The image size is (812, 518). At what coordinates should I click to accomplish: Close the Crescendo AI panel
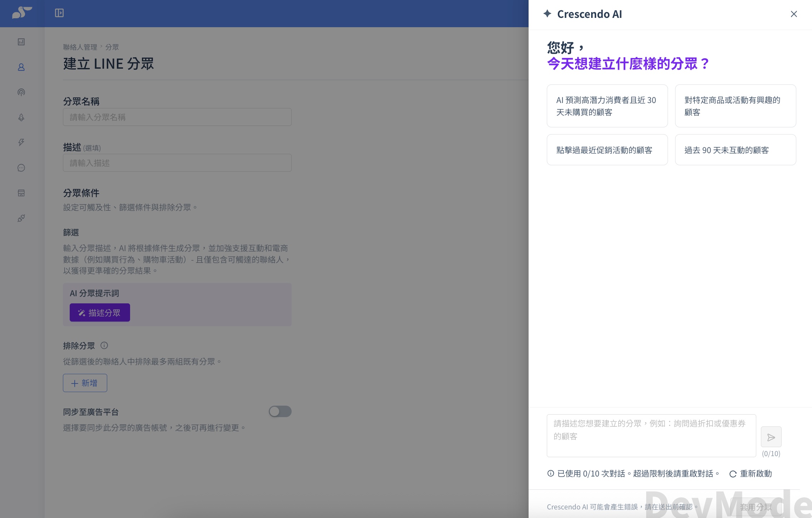(x=794, y=14)
